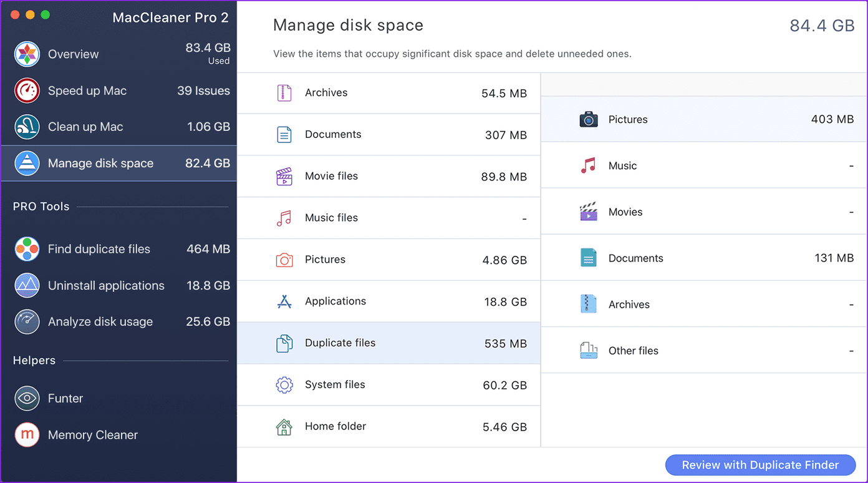Click the Find duplicate files circles icon
This screenshot has height=483, width=868.
coord(27,249)
